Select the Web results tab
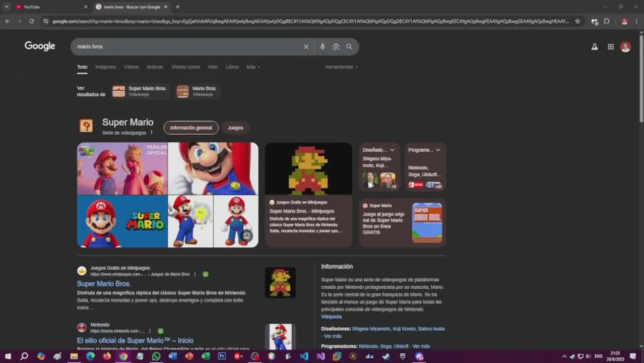The image size is (644, 363). [x=213, y=67]
